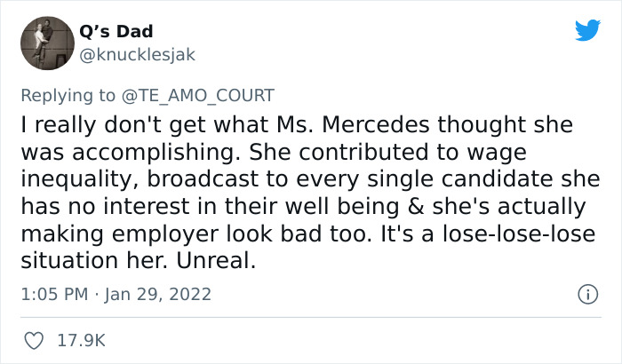This screenshot has height=364, width=622.
Task: Click the Twitter bird logo
Action: click(x=587, y=30)
